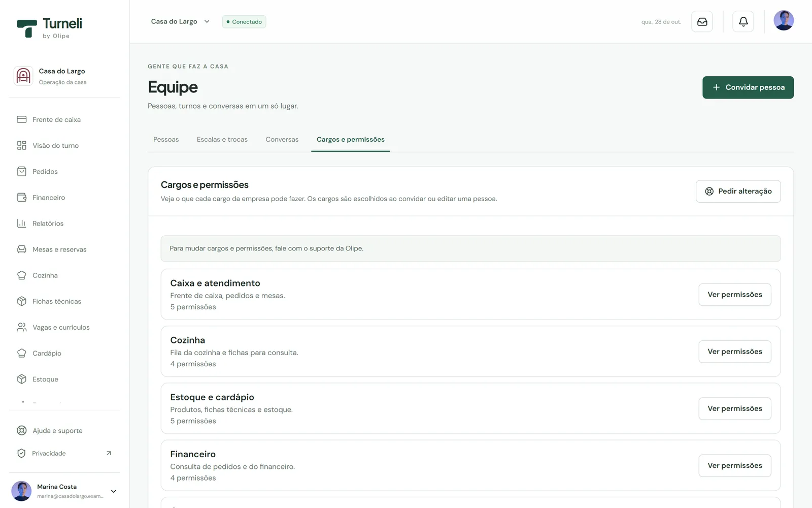Click the profile avatar in the header
The height and width of the screenshot is (508, 812).
coord(784,21)
